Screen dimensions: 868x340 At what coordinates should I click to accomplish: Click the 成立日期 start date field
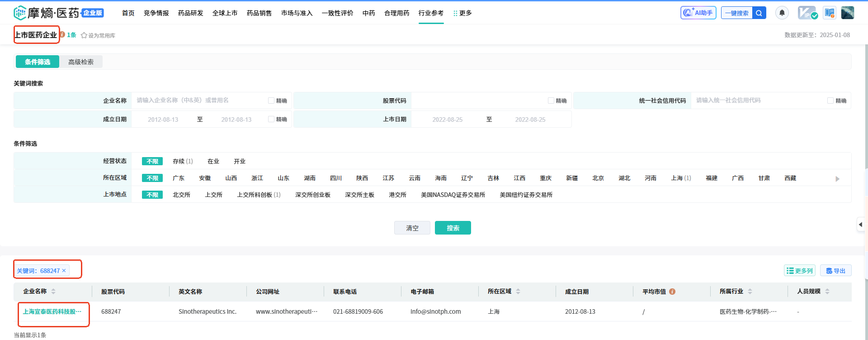(x=163, y=120)
